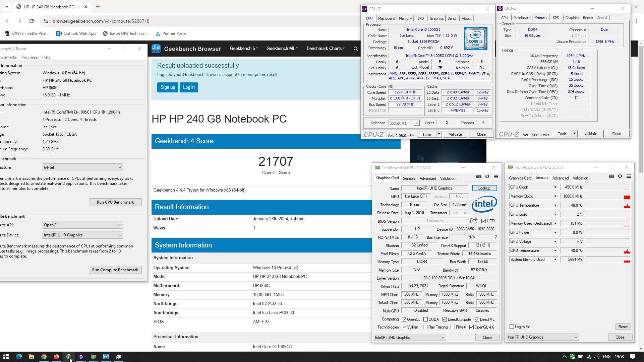This screenshot has height=362, width=644.
Task: File Explorer icon on taskbar
Action: 31,357
